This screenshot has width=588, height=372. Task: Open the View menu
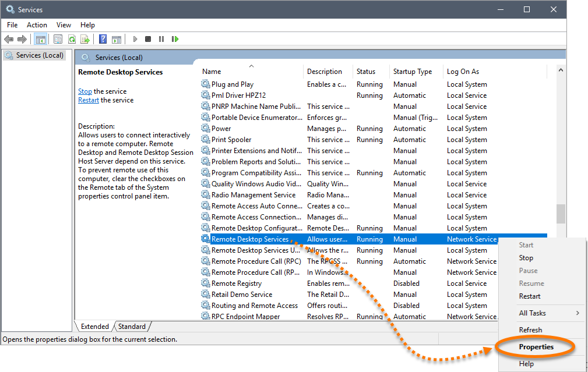(64, 24)
